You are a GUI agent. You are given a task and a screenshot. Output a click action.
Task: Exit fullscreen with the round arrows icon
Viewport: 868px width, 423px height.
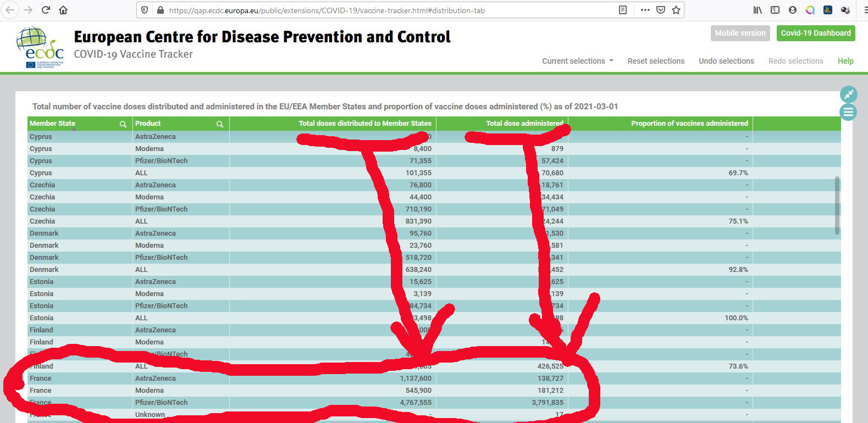click(849, 94)
